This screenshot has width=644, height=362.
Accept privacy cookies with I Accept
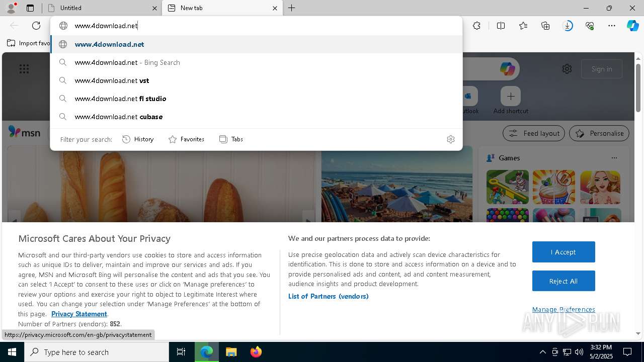tap(563, 252)
